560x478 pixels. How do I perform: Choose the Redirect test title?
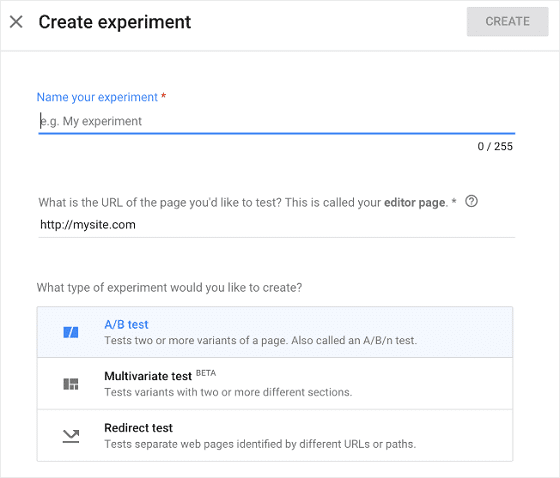[138, 428]
